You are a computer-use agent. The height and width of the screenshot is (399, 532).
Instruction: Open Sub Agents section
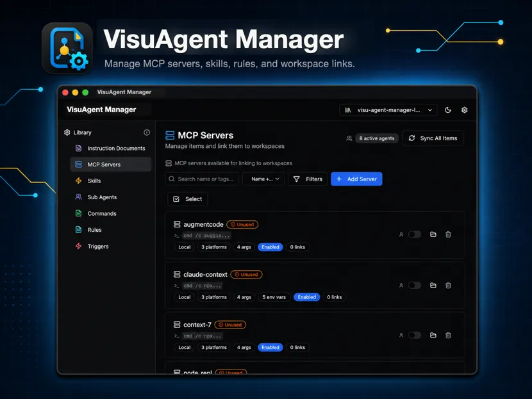click(x=111, y=197)
